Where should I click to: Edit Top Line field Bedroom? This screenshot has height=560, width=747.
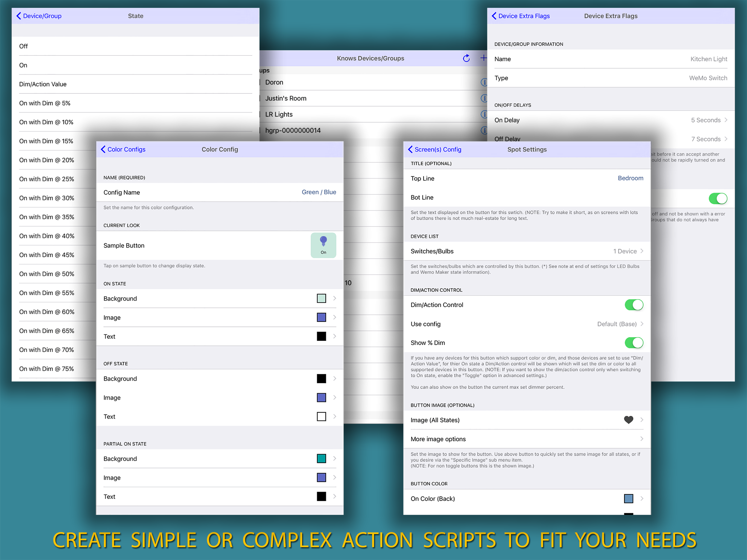click(x=527, y=178)
